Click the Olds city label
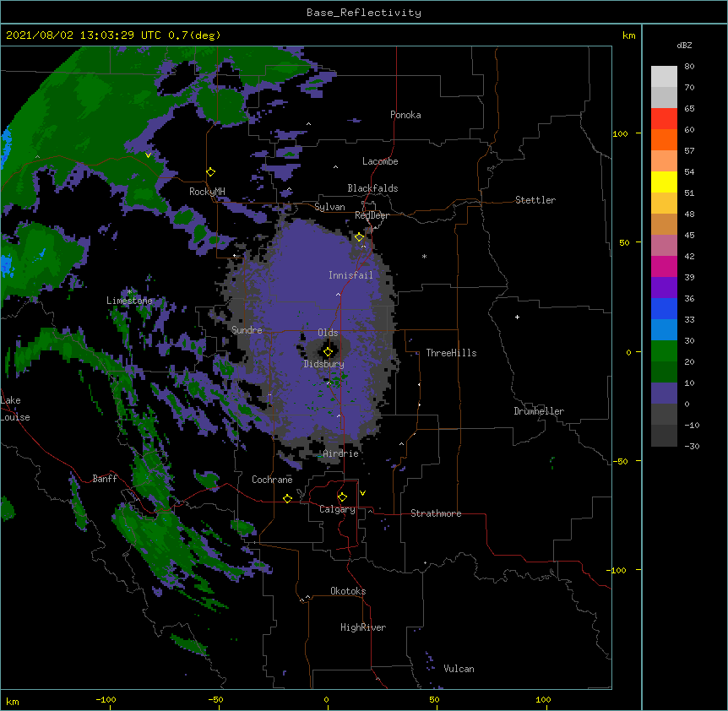 click(328, 333)
